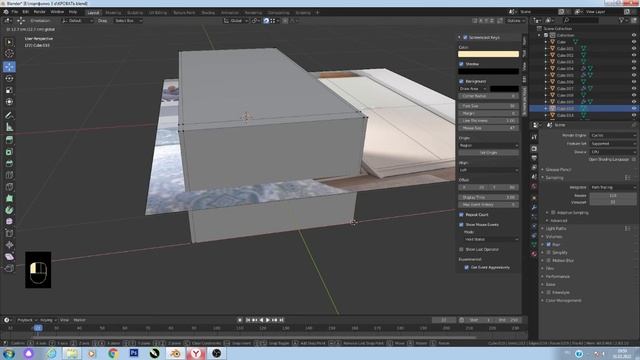The width and height of the screenshot is (640, 360).
Task: Open Output properties tab
Action: click(534, 158)
